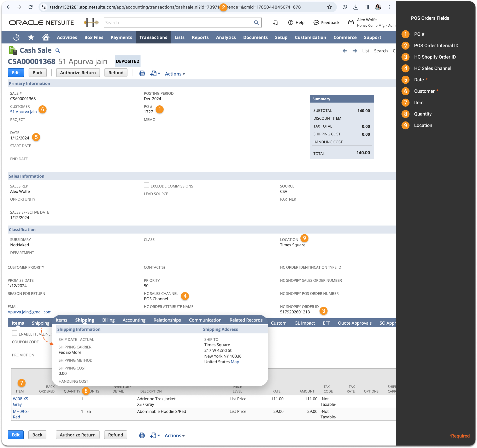The image size is (477, 448).
Task: Switch to the Accounting subtab
Action: tap(134, 320)
